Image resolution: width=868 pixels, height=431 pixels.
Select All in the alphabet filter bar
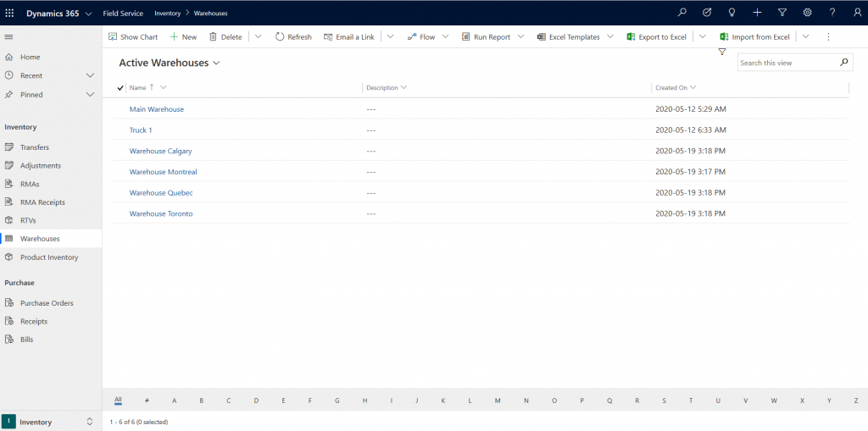[x=118, y=400]
